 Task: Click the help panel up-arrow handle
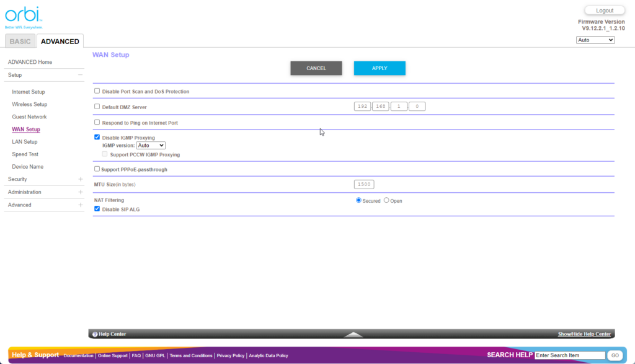353,334
